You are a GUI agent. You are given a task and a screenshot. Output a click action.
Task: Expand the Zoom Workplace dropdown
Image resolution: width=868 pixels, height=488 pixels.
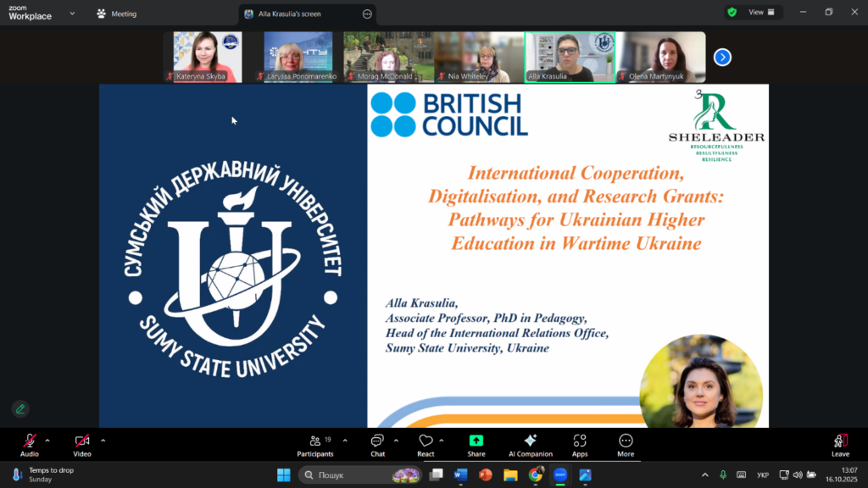[72, 14]
